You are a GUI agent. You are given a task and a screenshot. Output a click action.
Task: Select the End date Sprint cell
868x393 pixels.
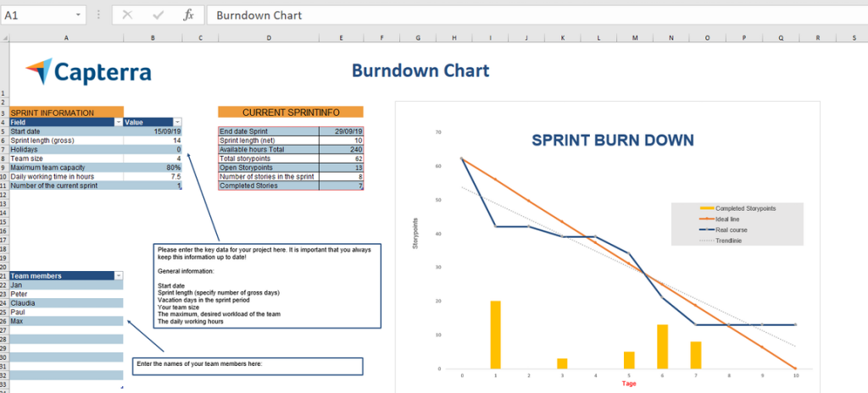[x=269, y=132]
